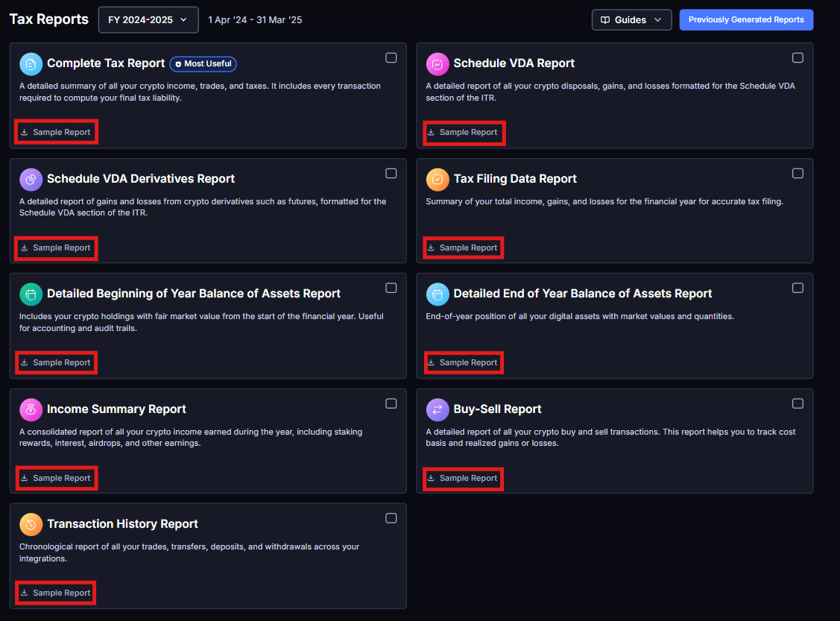Screen dimensions: 840x621
Task: Expand the Guides dropdown menu
Action: point(631,20)
